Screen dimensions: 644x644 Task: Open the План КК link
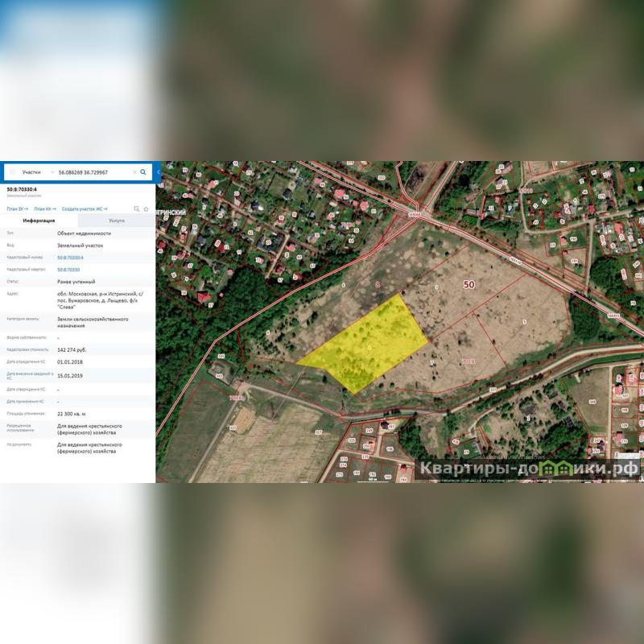[x=45, y=208]
